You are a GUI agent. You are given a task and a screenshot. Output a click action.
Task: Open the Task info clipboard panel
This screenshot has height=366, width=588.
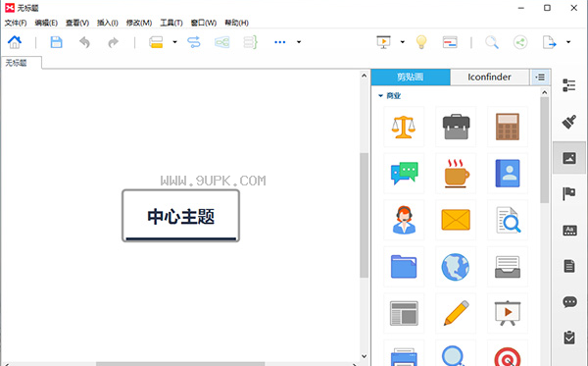click(569, 338)
